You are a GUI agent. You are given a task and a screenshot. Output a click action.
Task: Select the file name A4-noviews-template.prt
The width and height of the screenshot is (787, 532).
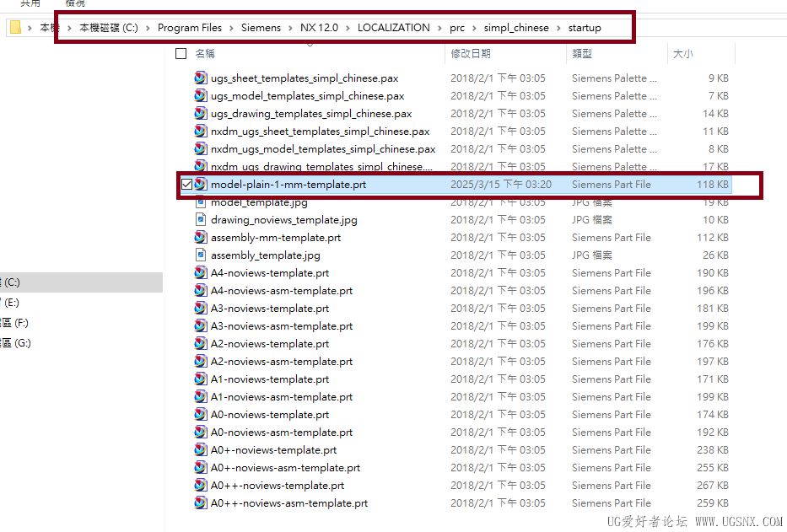[270, 273]
